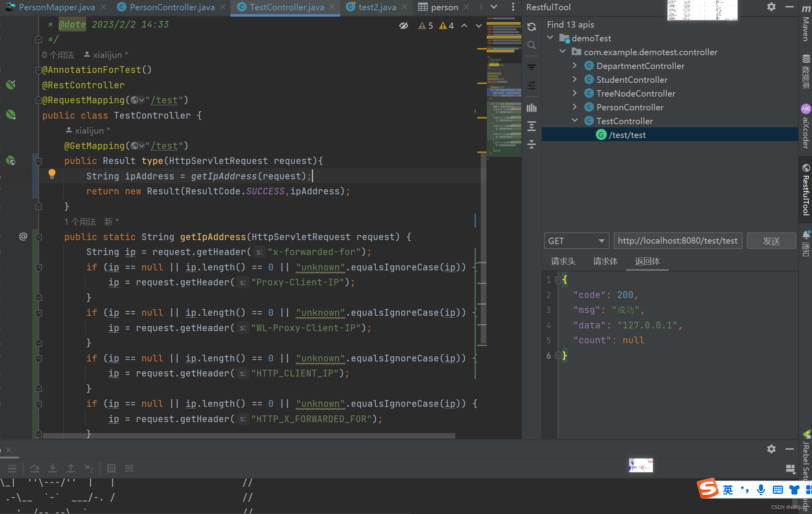
Task: Click the Sogou input method S logo
Action: coord(708,488)
